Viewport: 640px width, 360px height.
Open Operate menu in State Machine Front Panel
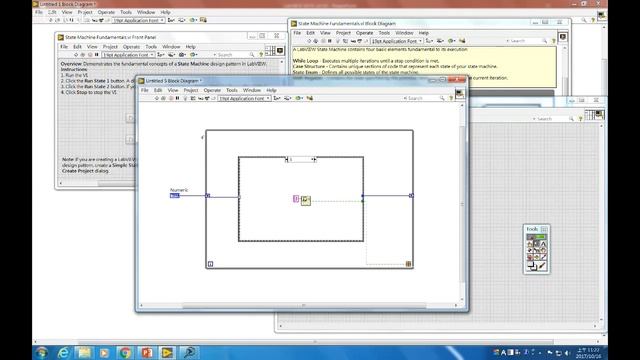click(131, 47)
